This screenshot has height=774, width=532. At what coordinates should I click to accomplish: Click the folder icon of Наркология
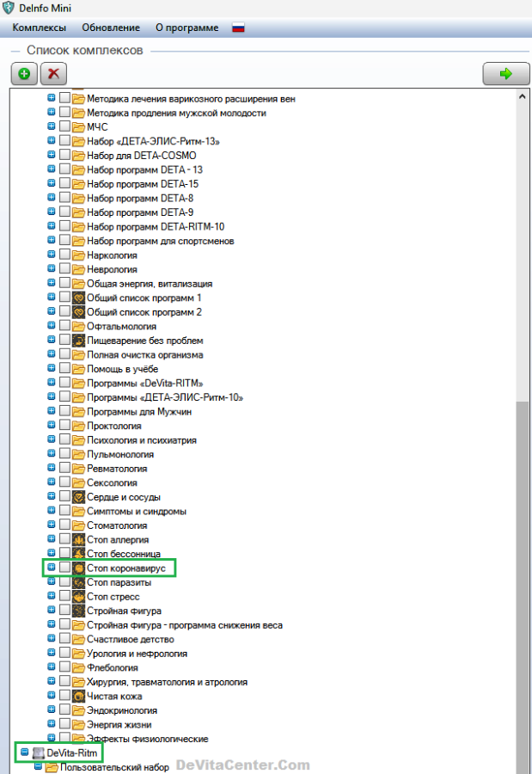coord(78,255)
